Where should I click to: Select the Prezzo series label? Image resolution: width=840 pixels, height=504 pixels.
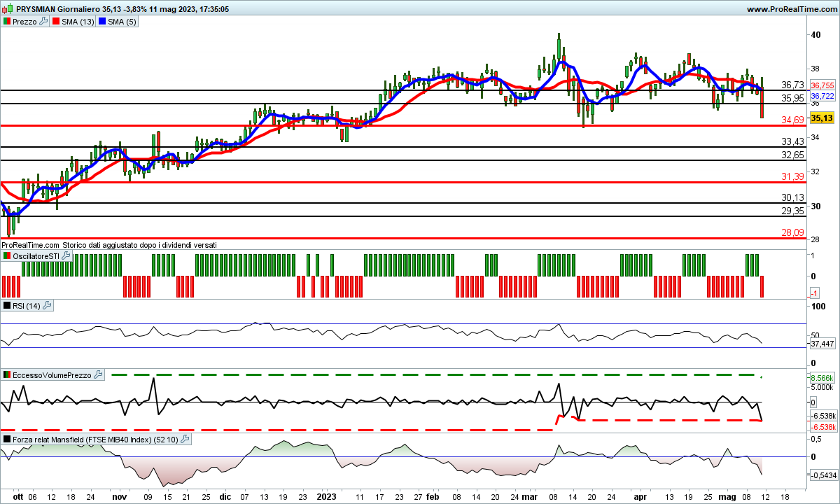coord(25,22)
